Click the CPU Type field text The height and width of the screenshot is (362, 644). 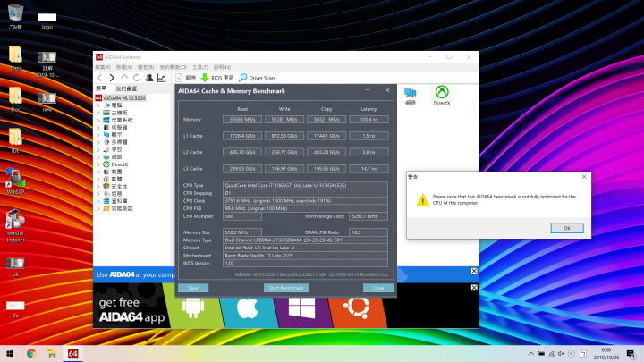pos(305,186)
